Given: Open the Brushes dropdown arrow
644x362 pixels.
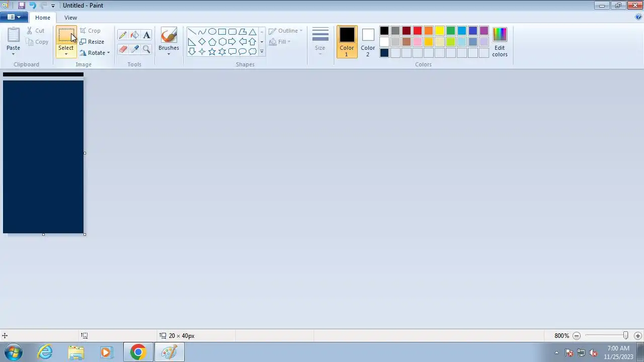Looking at the screenshot, I should [x=169, y=54].
